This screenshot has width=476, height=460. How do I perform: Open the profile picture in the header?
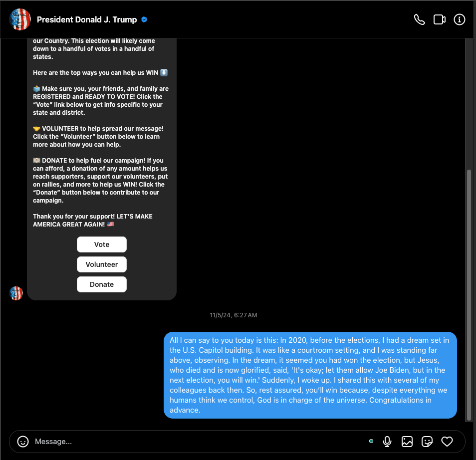(x=20, y=19)
